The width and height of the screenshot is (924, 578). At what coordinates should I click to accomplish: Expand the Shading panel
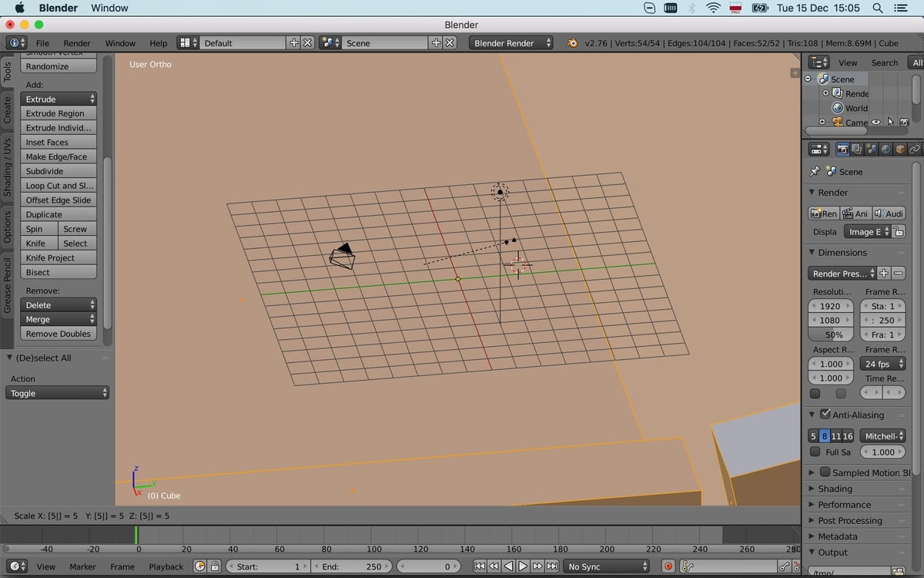point(835,489)
